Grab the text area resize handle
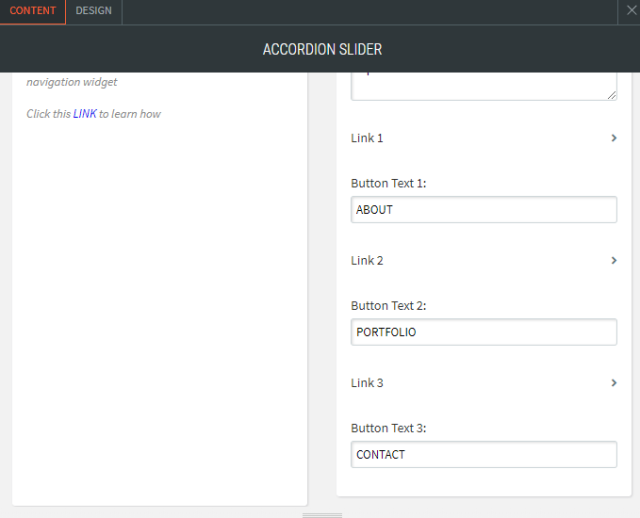This screenshot has width=640, height=518. (611, 94)
